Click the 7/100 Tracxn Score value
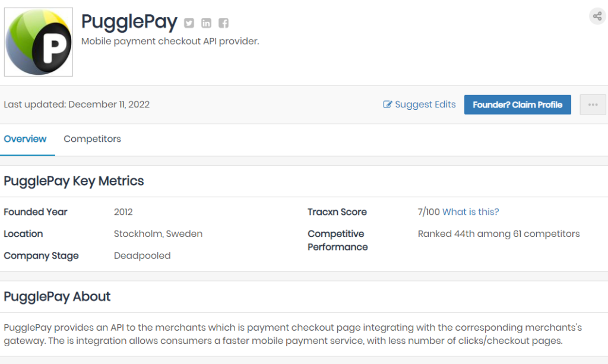Screen dimensions: 608x364 (429, 211)
